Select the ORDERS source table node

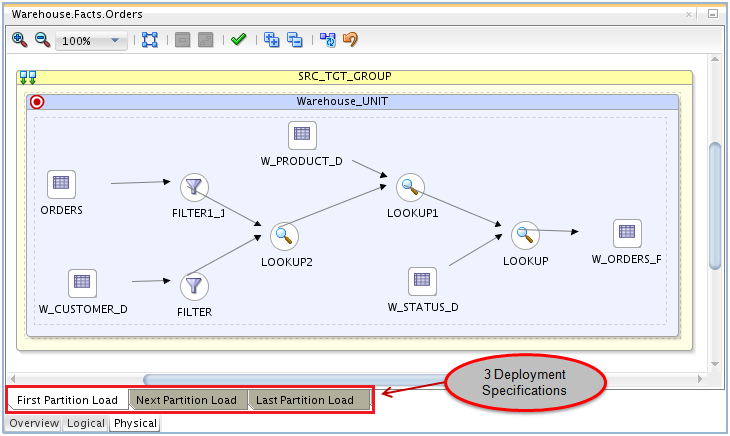tap(62, 183)
